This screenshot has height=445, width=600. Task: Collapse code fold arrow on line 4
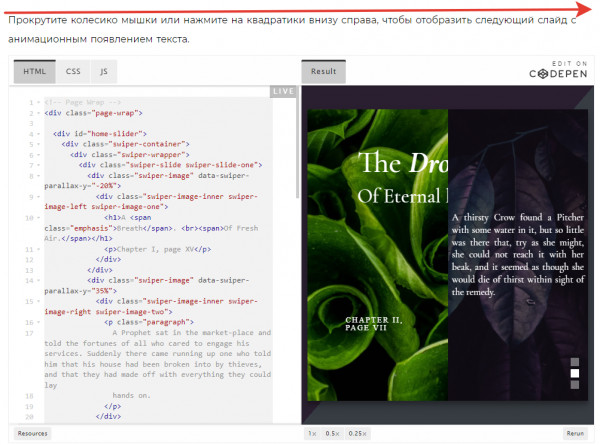38,134
